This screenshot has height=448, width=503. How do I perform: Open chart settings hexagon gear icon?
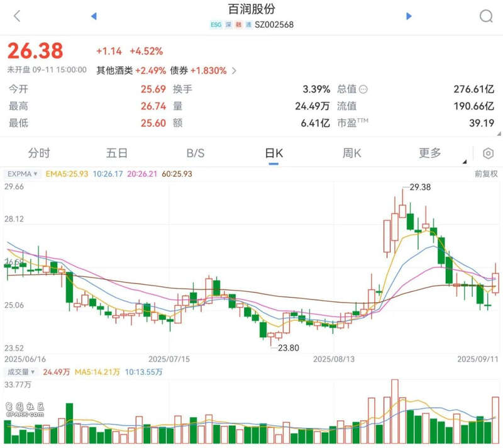488,154
